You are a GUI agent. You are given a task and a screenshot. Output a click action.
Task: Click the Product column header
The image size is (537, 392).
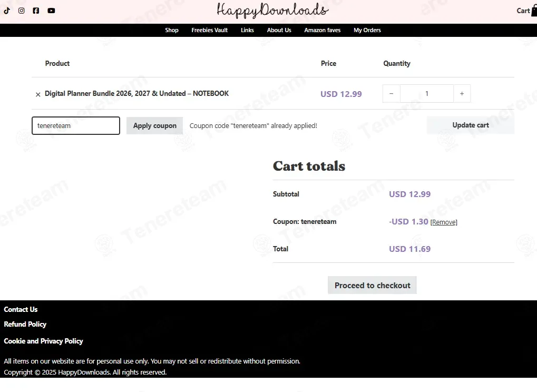point(57,63)
